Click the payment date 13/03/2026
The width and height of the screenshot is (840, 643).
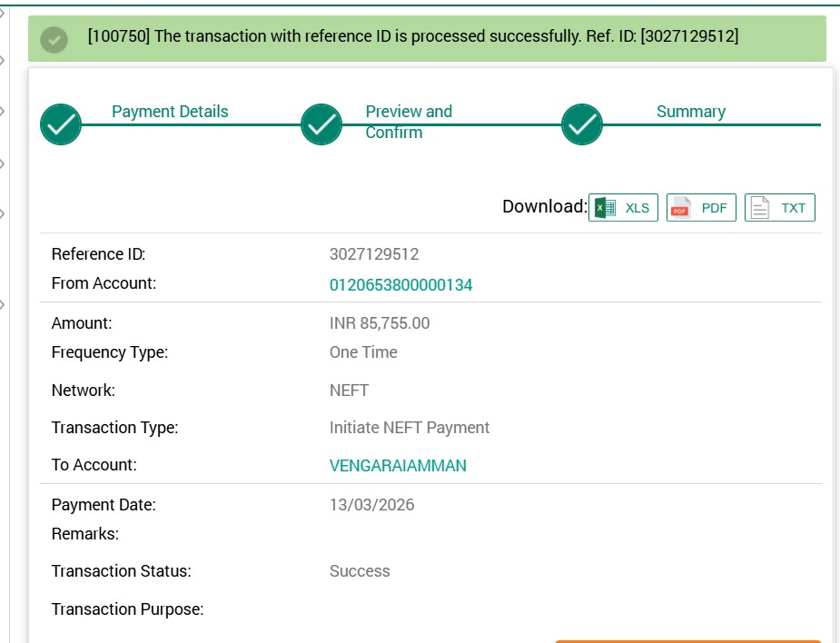[x=371, y=505]
